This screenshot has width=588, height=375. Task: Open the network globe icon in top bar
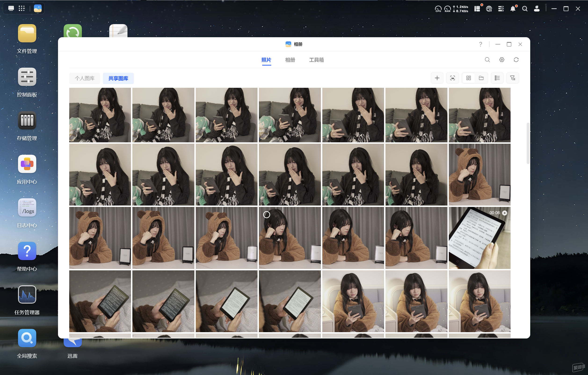click(x=489, y=9)
